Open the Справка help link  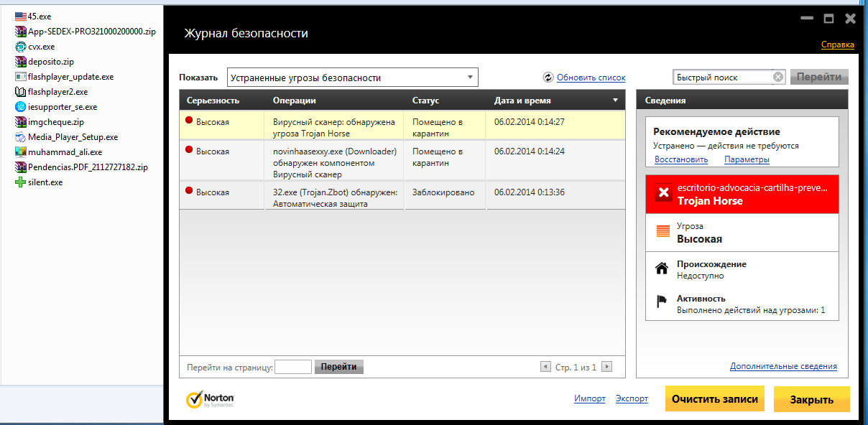pos(837,45)
